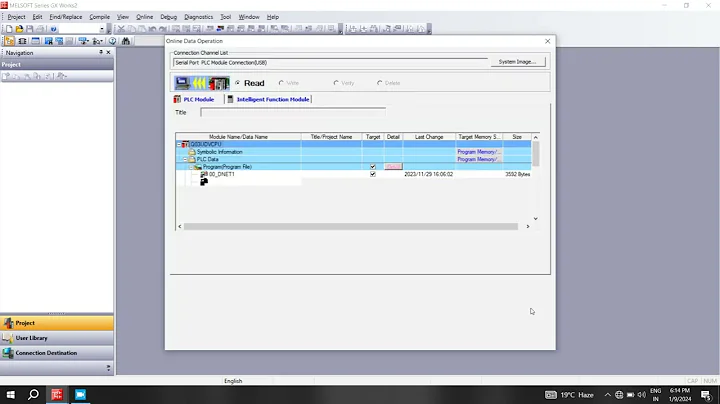This screenshot has height=404, width=720.
Task: Click the New Project toolbar icon
Action: [9, 29]
